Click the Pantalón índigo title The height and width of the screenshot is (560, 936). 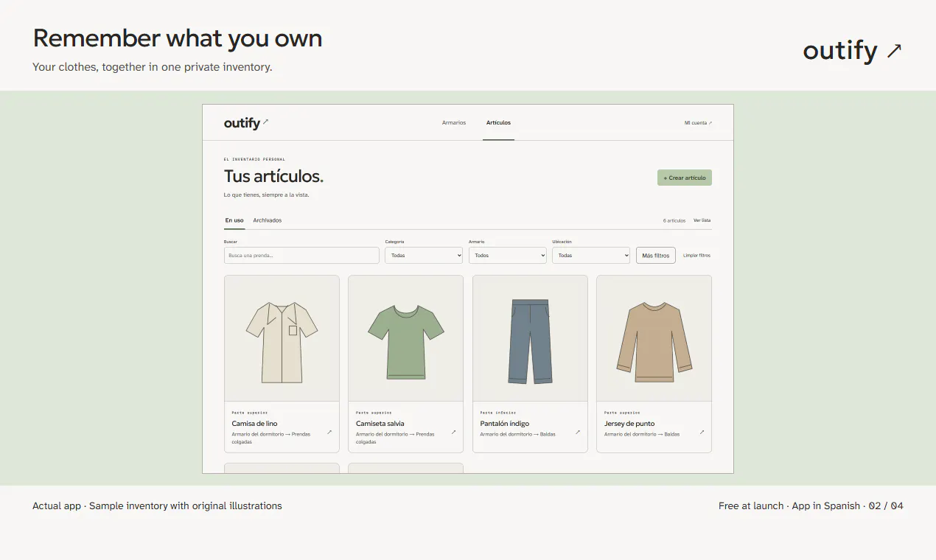pyautogui.click(x=505, y=424)
